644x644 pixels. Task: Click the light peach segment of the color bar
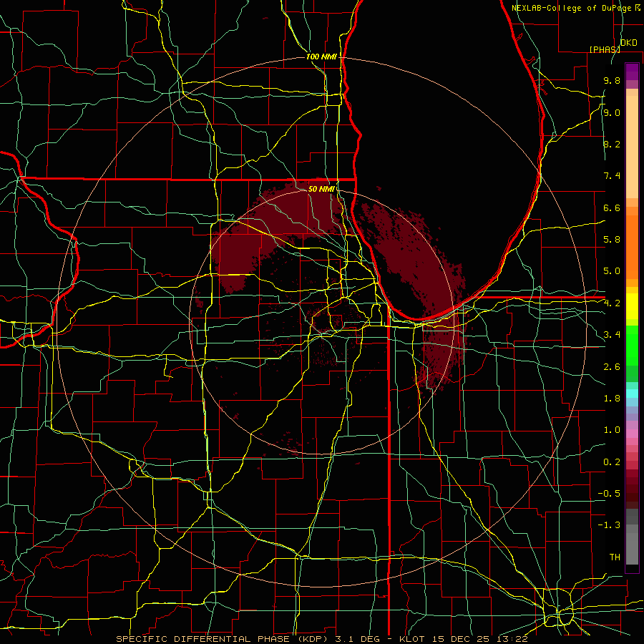click(x=632, y=147)
